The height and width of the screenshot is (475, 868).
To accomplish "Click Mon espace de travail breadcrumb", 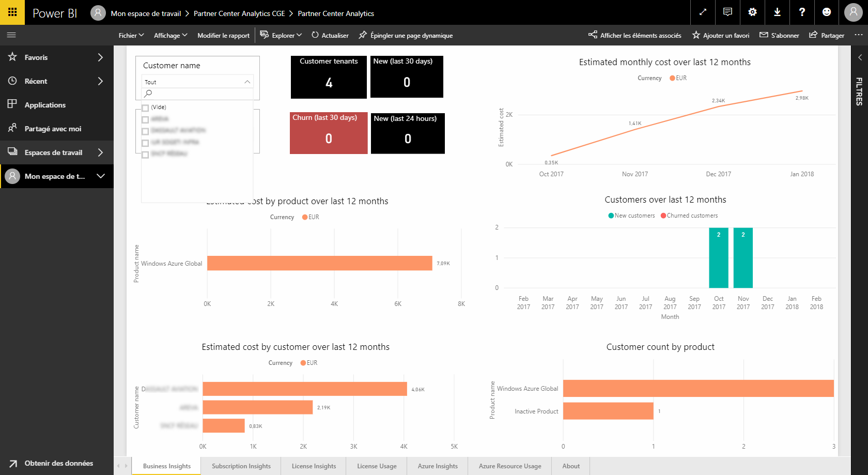I will (146, 13).
